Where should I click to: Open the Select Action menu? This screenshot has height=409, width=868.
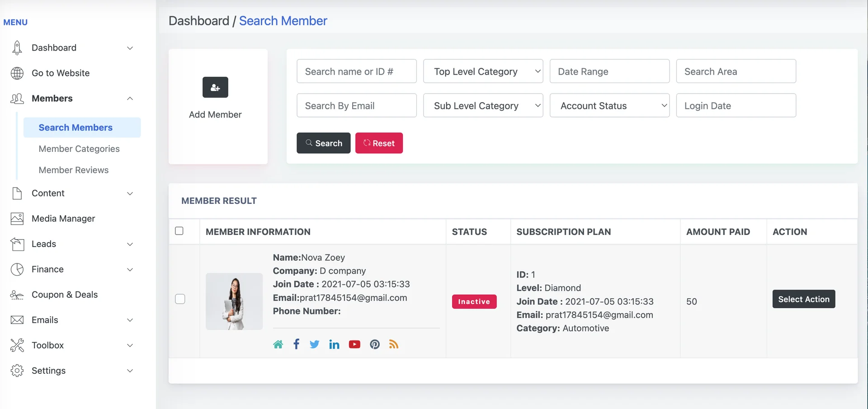tap(804, 299)
